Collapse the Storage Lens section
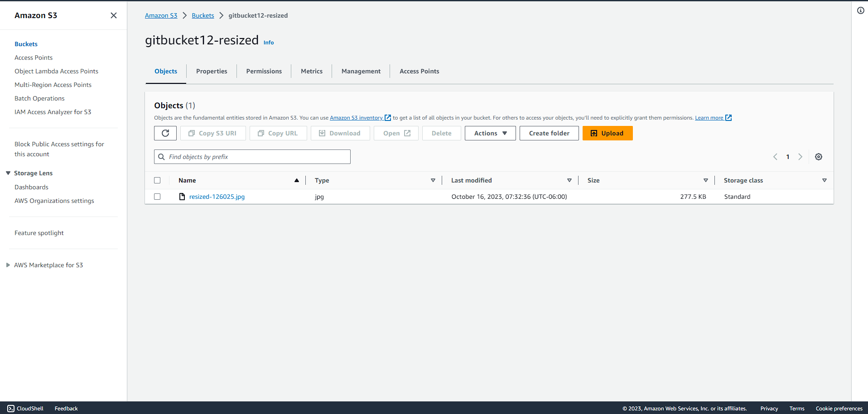Screen dimensions: 868x414 pyautogui.click(x=8, y=173)
